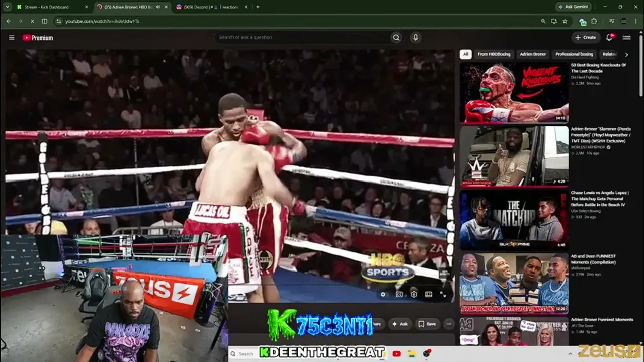Image resolution: width=644 pixels, height=362 pixels.
Task: Open the new tab plus button
Action: (x=258, y=7)
